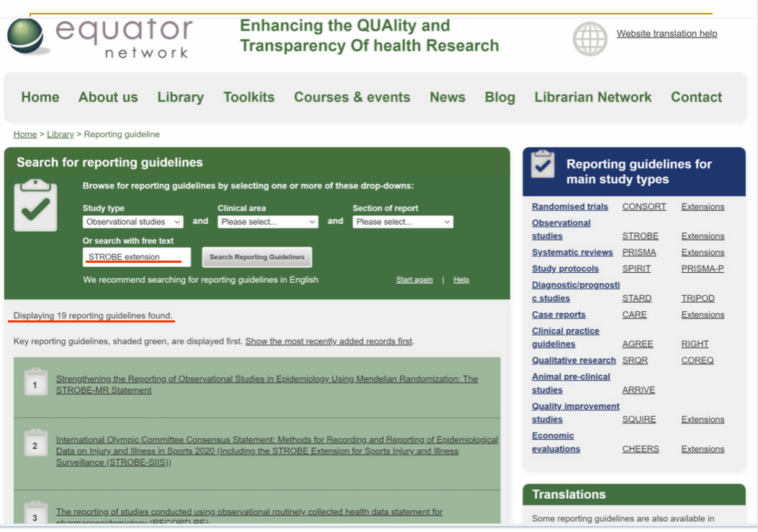The height and width of the screenshot is (532, 758).
Task: Open the Toolkits menu
Action: tap(249, 97)
